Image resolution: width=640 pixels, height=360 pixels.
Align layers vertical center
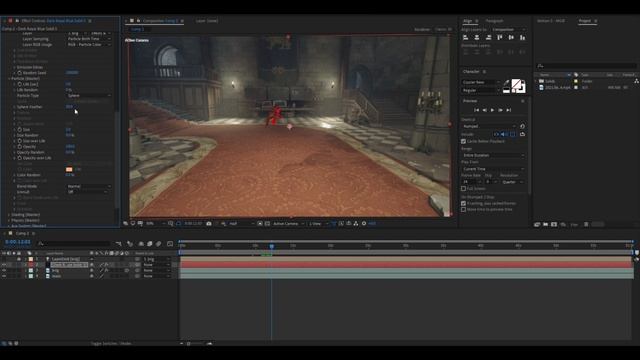click(511, 38)
